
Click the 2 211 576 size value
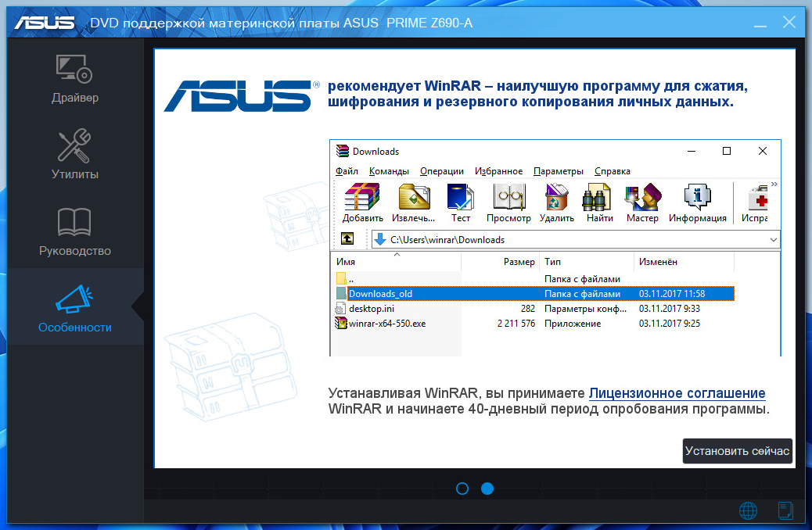click(516, 324)
